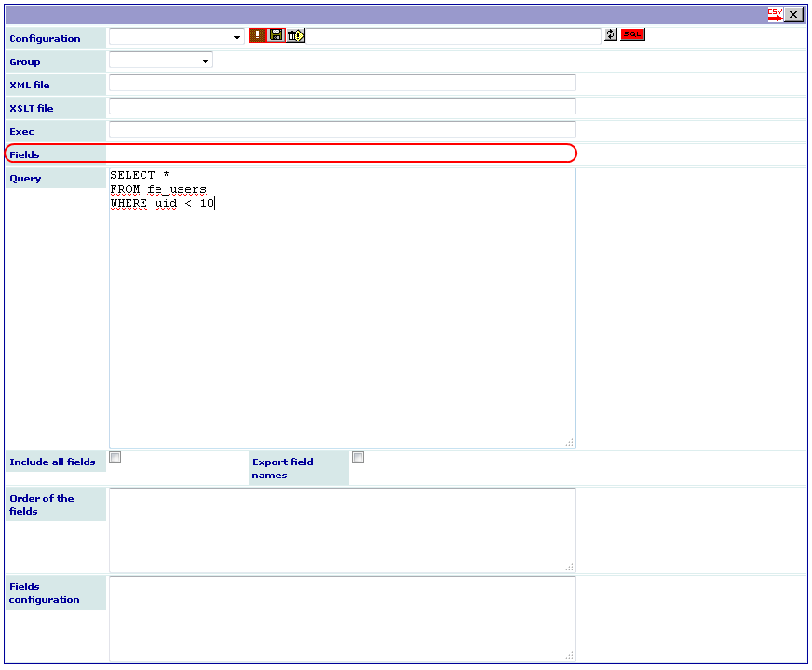
Task: Click the Order of the fields textarea
Action: click(x=343, y=530)
